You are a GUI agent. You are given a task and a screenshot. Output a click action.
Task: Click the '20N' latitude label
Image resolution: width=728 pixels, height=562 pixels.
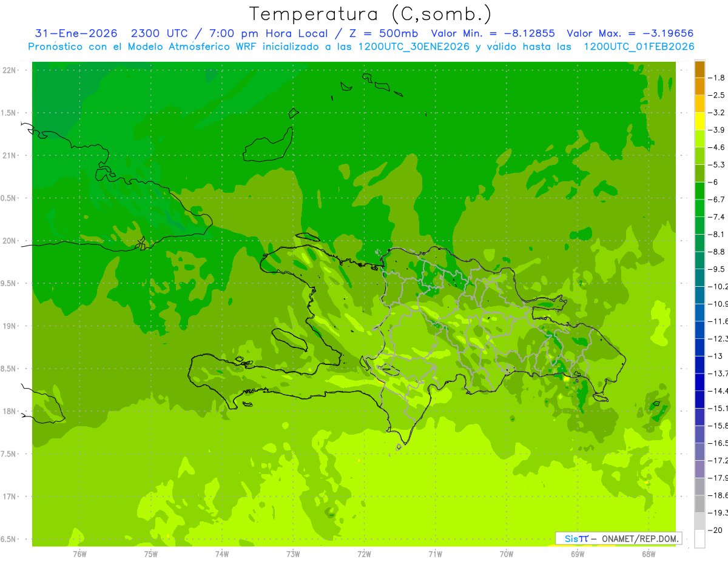pos(9,241)
